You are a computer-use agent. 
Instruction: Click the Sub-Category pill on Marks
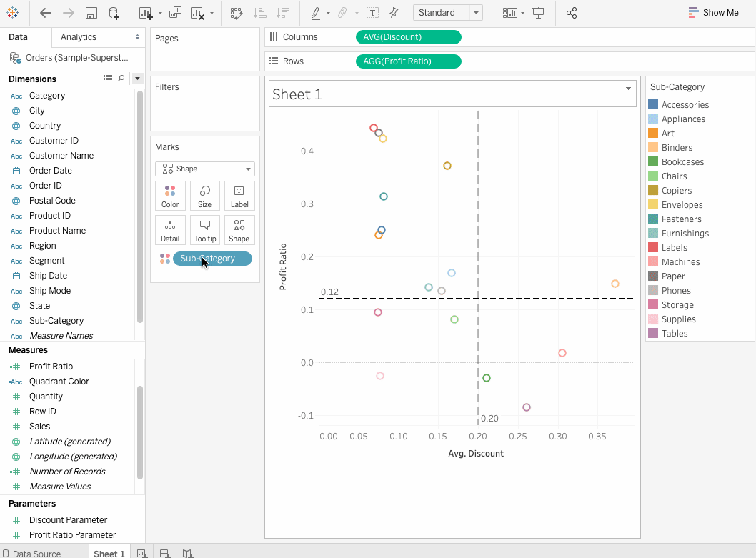(213, 259)
